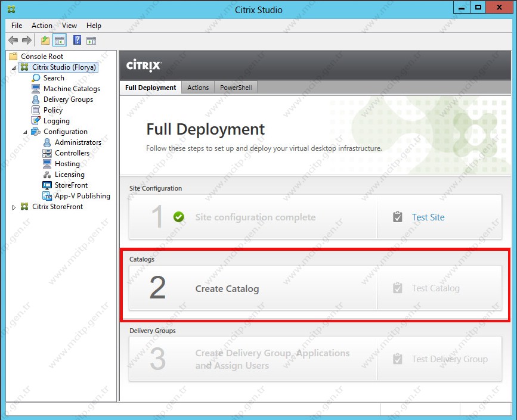This screenshot has height=420, width=517.
Task: Switch to the PowerShell tab
Action: click(236, 88)
